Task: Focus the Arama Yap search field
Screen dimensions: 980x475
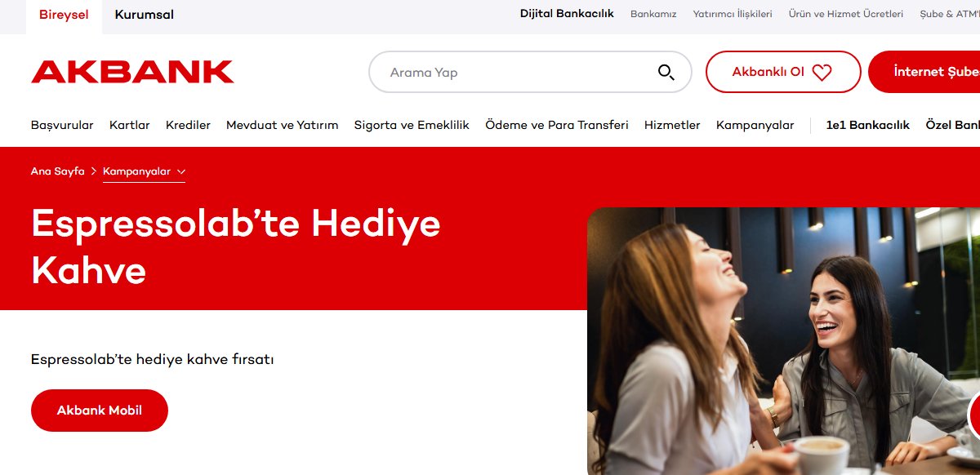Action: pyautogui.click(x=530, y=72)
